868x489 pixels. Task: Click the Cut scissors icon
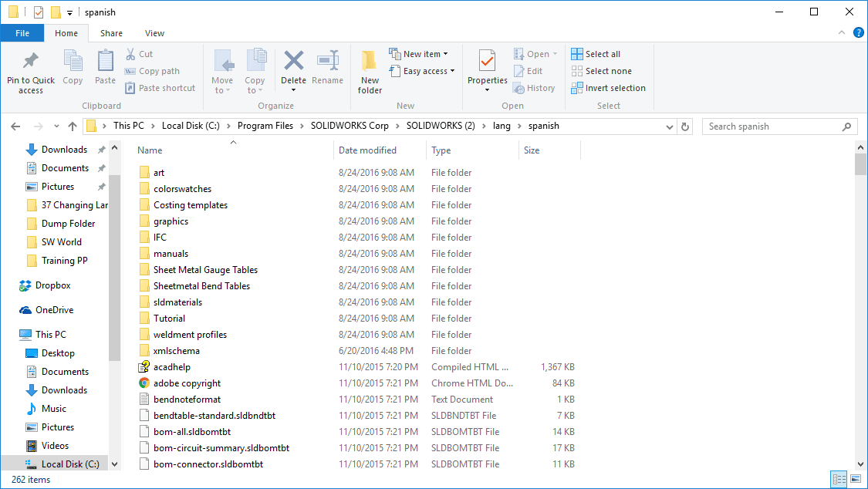130,54
